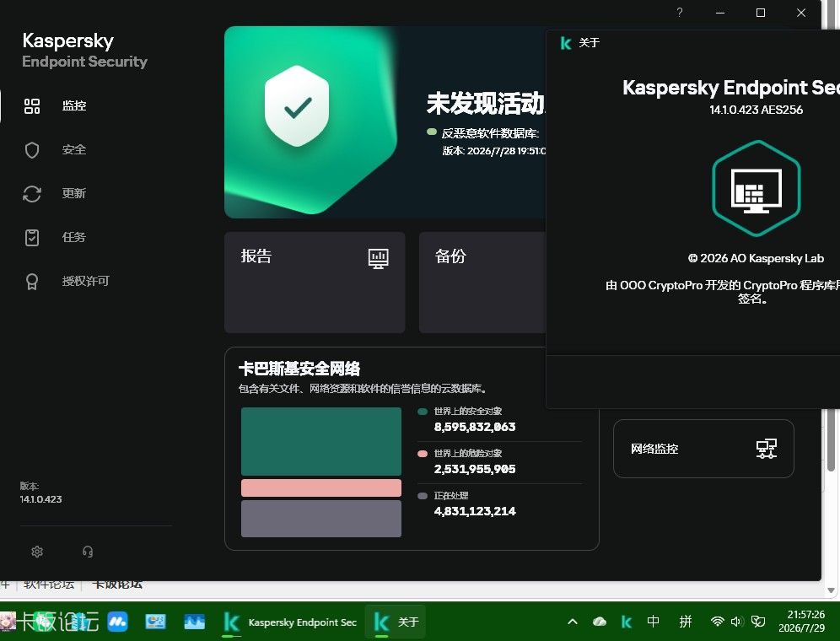Click the green safe-objects bar

coord(320,441)
